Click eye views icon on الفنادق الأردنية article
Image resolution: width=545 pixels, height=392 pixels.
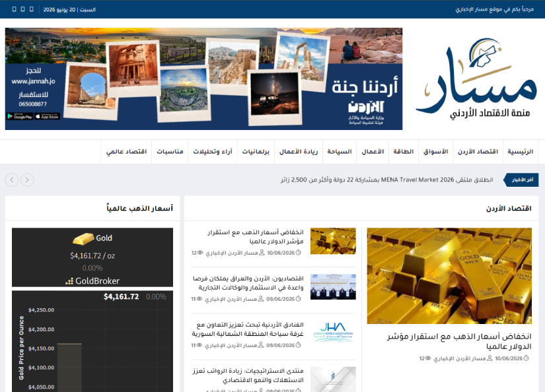coord(200,345)
